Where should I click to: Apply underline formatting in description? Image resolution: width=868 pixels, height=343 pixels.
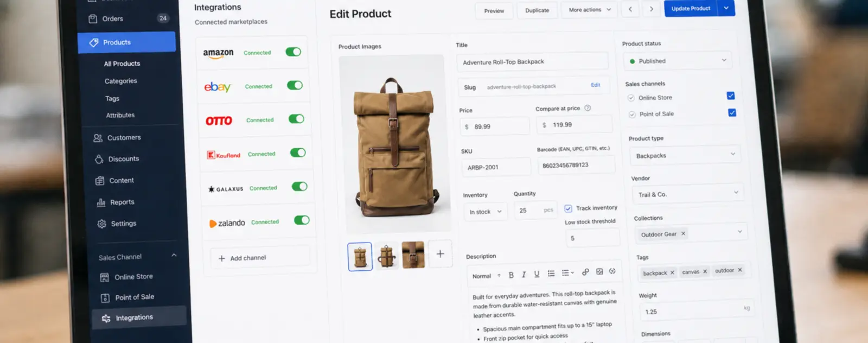coord(537,274)
